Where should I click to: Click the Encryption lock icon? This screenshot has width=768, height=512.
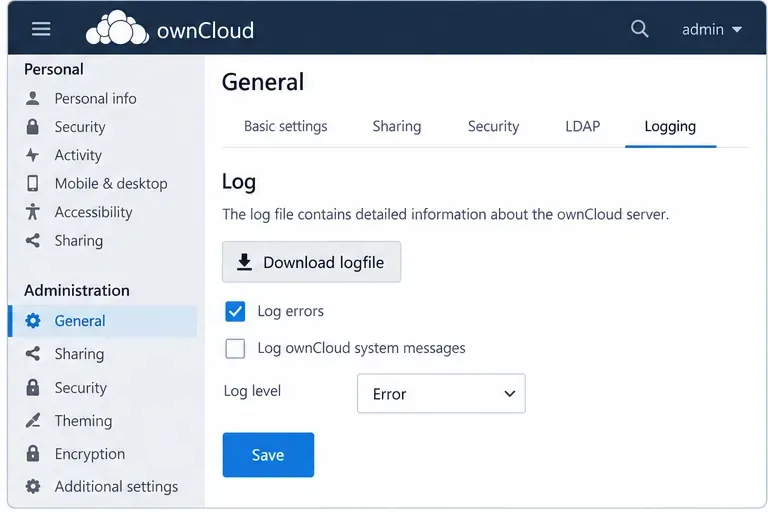click(x=33, y=454)
